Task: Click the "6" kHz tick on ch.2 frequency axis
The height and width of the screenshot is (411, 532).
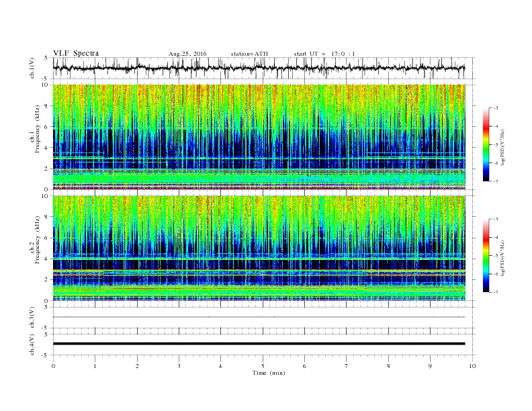Action: 47,238
